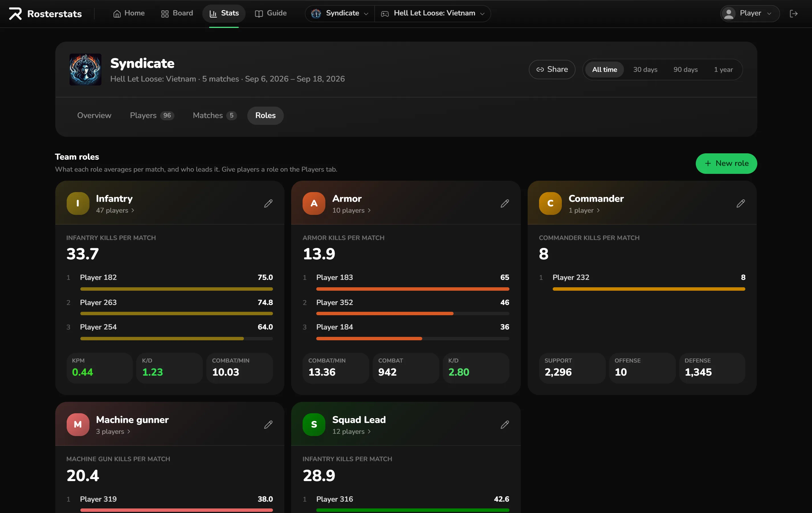Image resolution: width=812 pixels, height=513 pixels.
Task: Open the Player account dropdown
Action: [x=750, y=13]
